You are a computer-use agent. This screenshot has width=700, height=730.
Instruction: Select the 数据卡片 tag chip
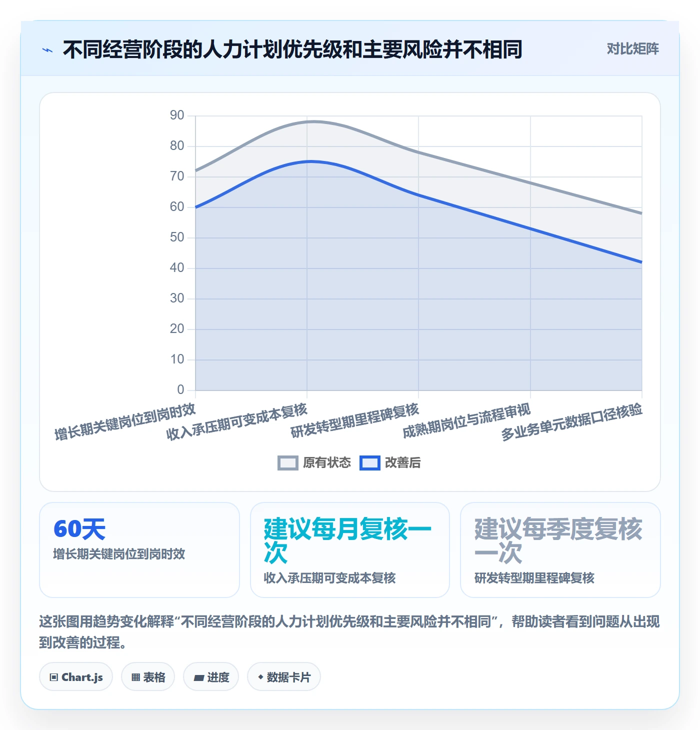pos(284,677)
